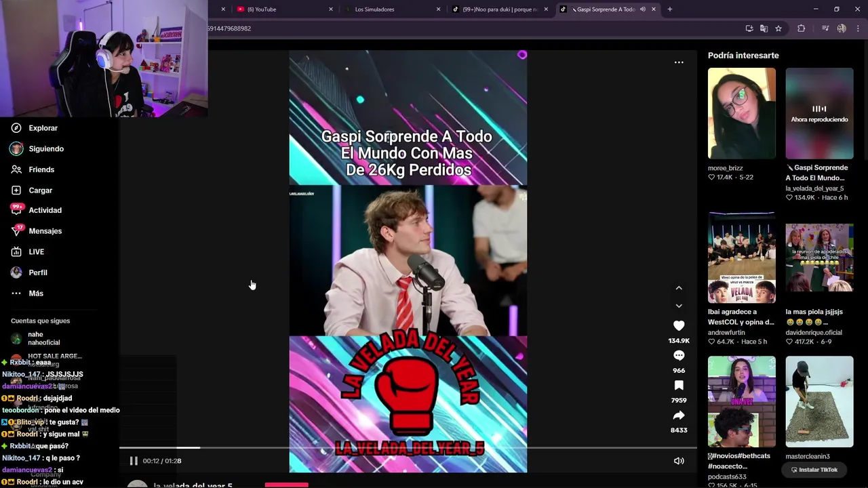
Task: Close the YouTube tab
Action: [331, 9]
